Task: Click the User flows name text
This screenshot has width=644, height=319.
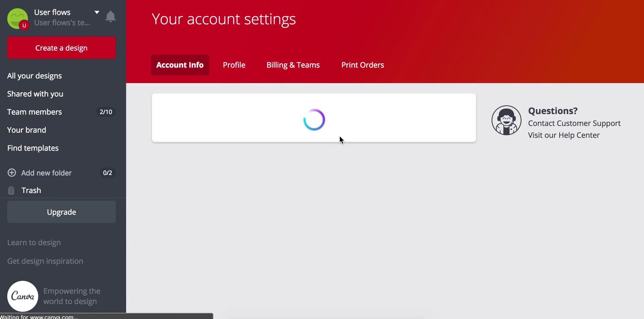Action: coord(52,12)
